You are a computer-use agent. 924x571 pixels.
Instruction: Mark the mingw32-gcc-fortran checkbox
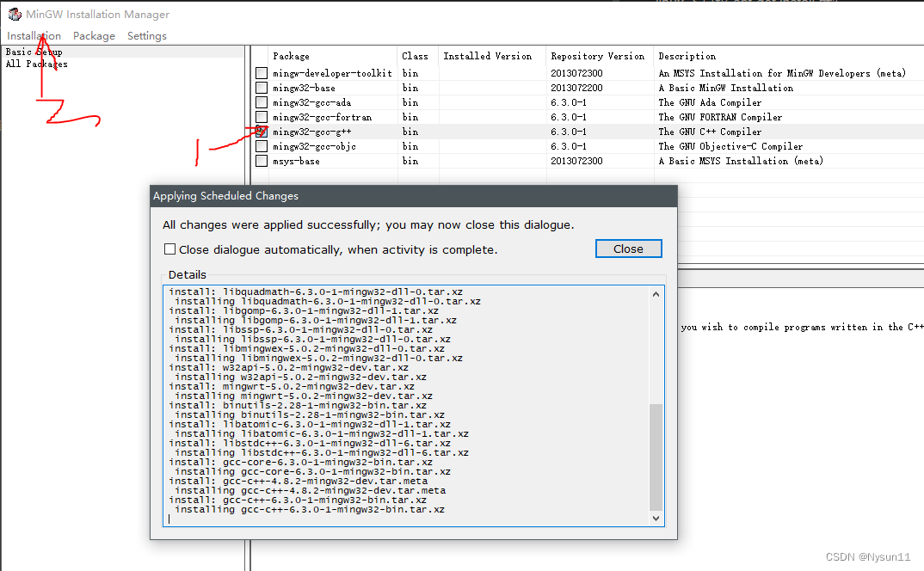[x=262, y=117]
